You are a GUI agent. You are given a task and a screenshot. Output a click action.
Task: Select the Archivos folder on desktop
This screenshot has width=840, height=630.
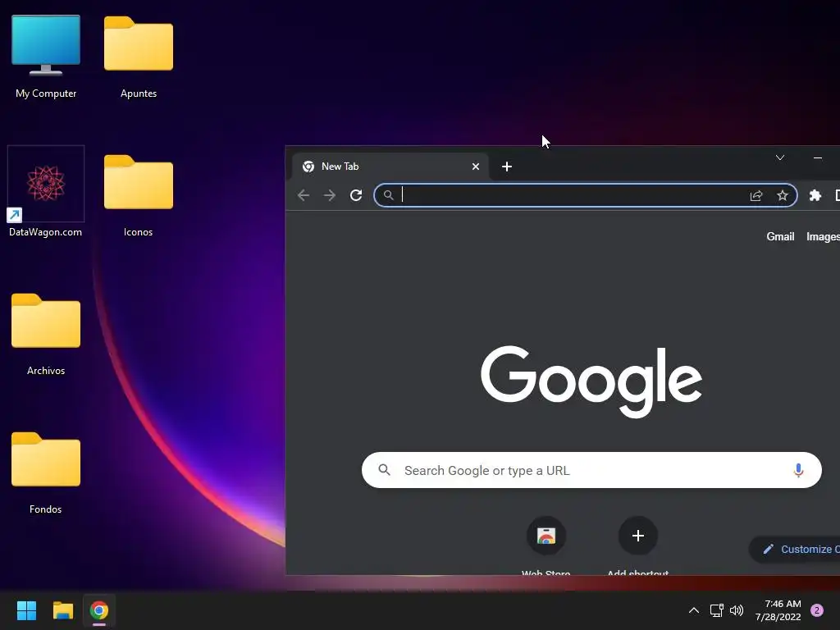[46, 333]
